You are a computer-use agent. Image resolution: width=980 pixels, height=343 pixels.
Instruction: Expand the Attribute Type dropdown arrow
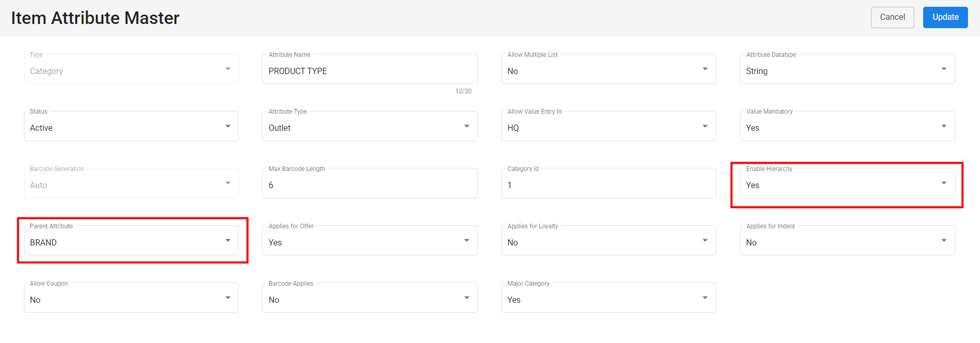click(x=466, y=126)
